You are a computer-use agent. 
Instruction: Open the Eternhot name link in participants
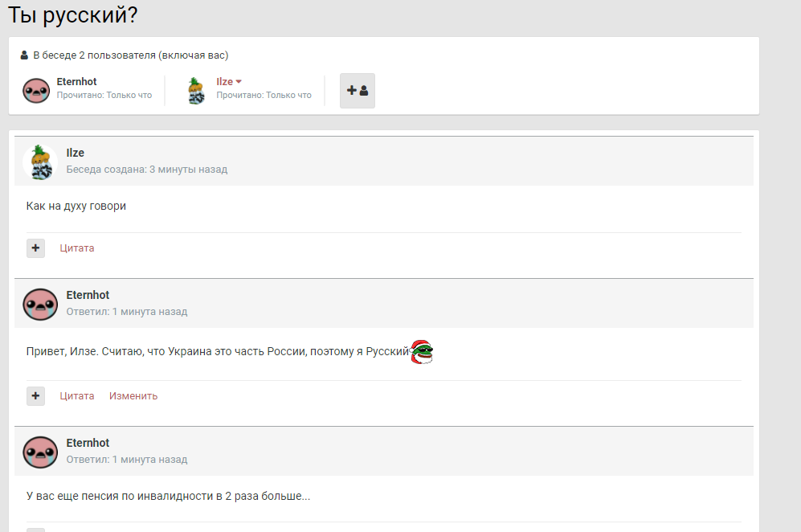click(x=76, y=82)
